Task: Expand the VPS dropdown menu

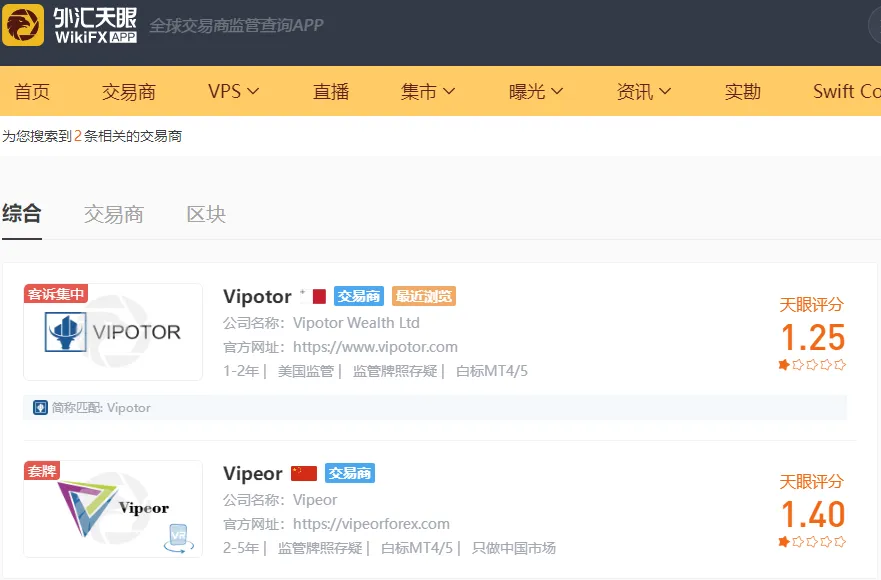Action: click(233, 91)
